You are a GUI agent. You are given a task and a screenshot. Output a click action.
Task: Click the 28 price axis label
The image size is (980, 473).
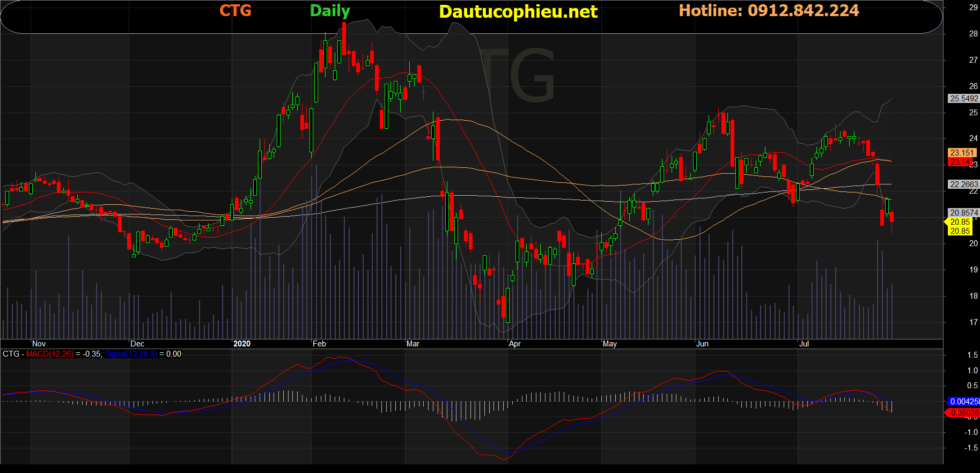coord(973,34)
